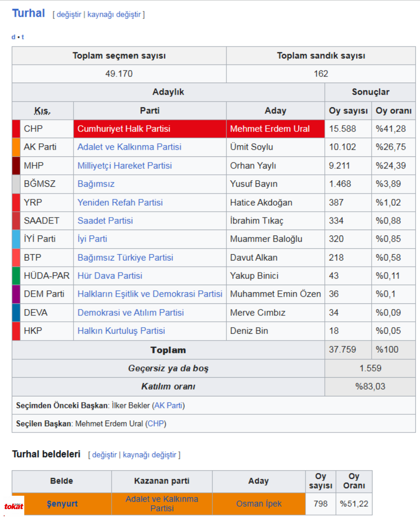Select candidate name Mehmet Erdem Ural cell
420x520 pixels.
(275, 129)
